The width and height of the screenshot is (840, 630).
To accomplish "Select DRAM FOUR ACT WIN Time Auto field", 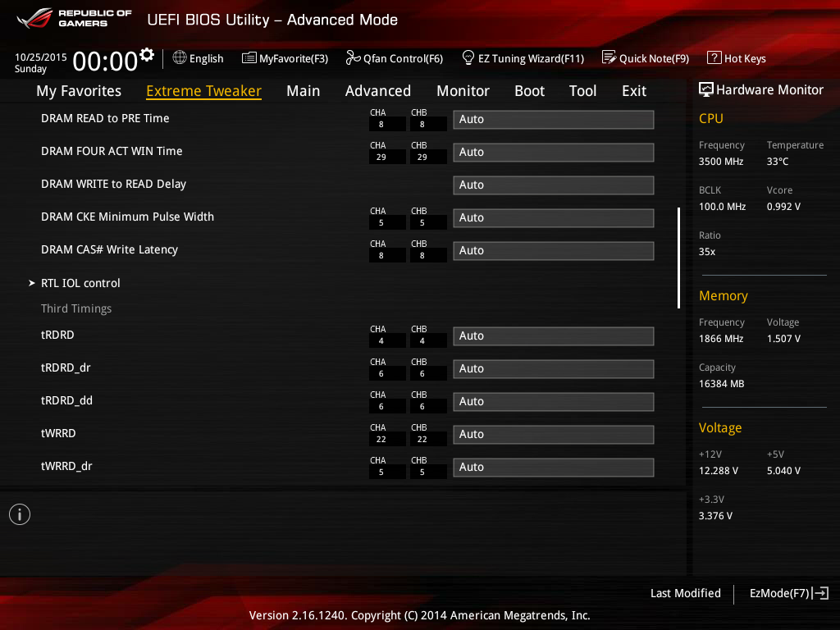I will click(554, 152).
